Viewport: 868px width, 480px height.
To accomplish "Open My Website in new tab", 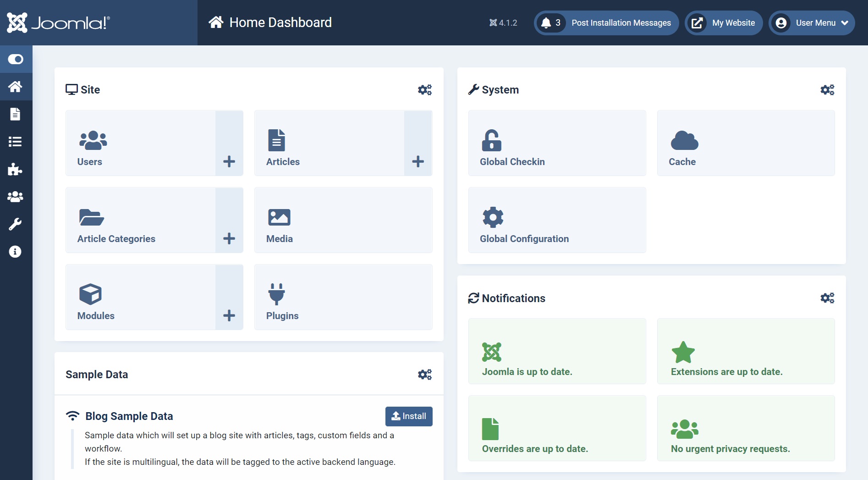I will pos(723,23).
